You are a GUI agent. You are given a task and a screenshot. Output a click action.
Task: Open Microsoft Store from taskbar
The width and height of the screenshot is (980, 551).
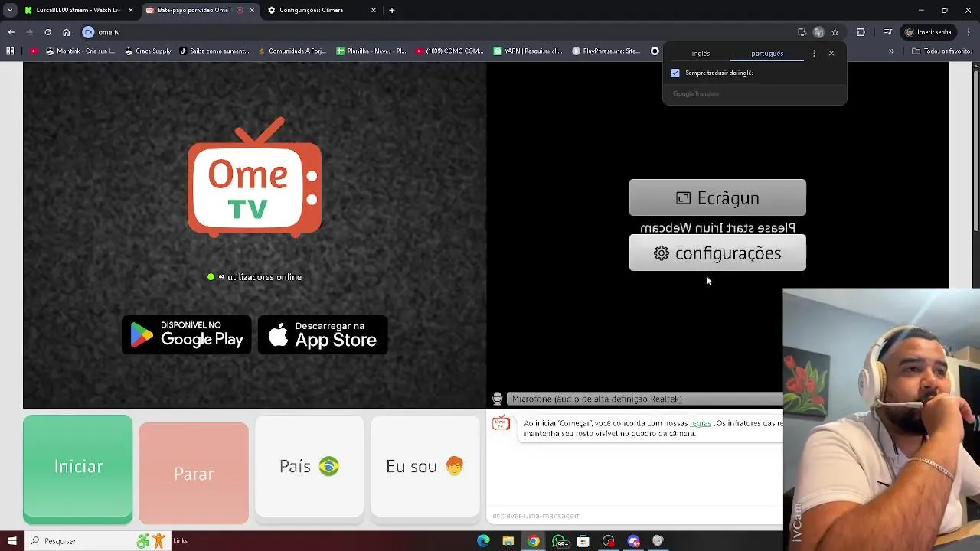click(x=583, y=541)
